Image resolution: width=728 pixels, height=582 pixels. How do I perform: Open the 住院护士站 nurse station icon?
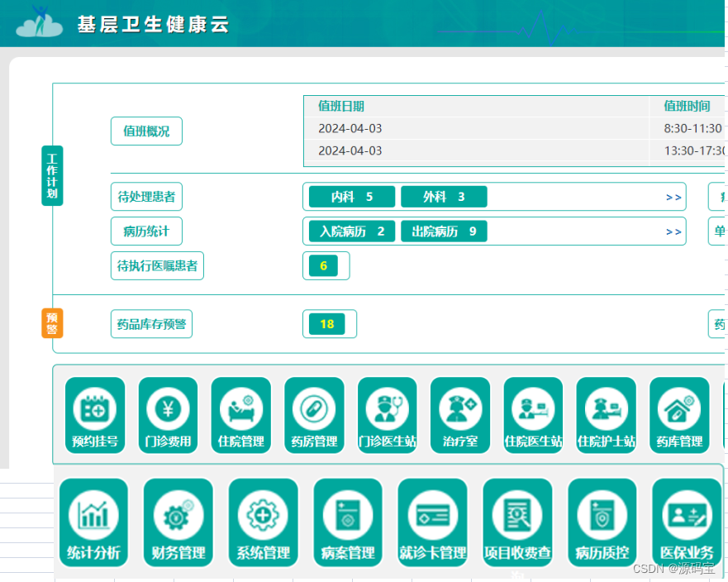pyautogui.click(x=606, y=415)
